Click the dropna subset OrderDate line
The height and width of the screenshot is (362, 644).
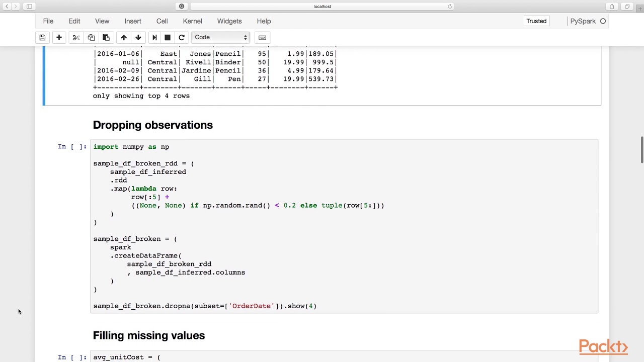[205, 306]
